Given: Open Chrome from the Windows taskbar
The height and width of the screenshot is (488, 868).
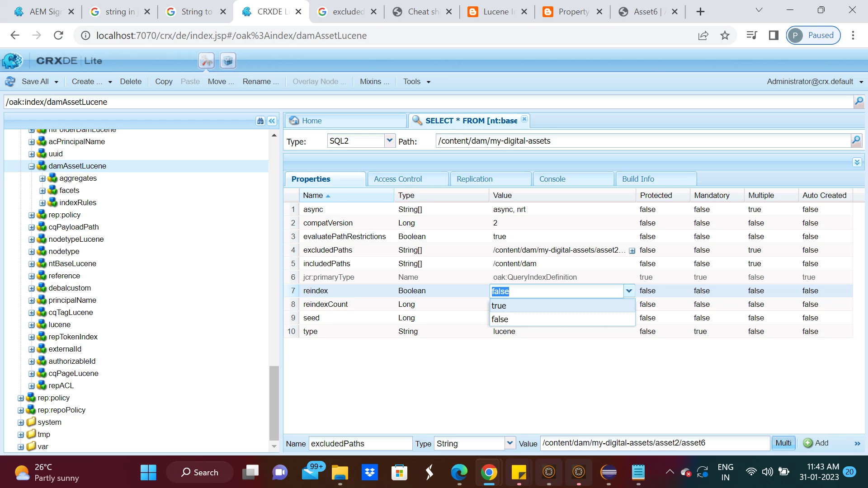Looking at the screenshot, I should tap(489, 473).
